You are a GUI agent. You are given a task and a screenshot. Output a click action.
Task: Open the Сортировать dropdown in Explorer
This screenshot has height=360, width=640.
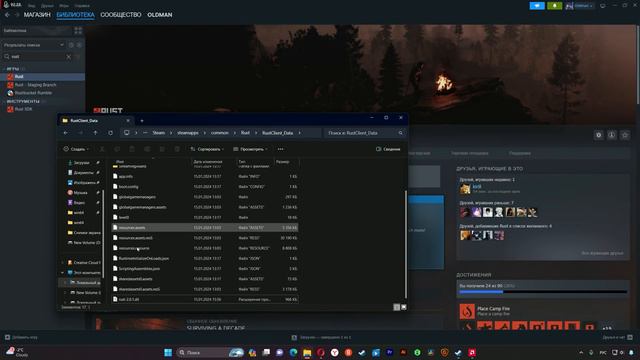(x=207, y=149)
